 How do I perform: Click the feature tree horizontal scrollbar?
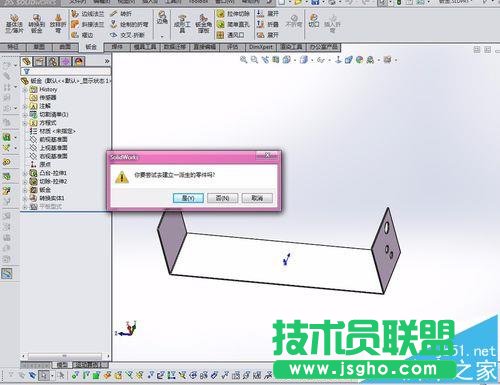point(65,356)
